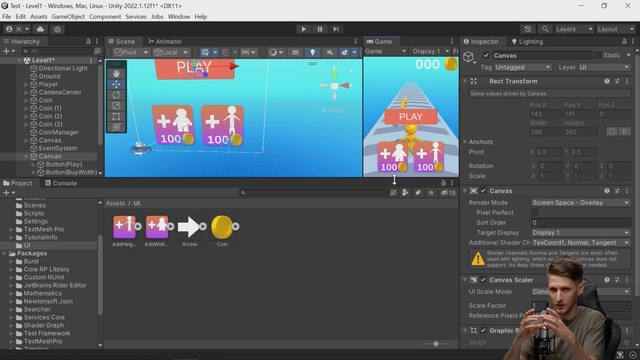Image resolution: width=640 pixels, height=360 pixels.
Task: Select the Rotate tool in the Scene
Action: [116, 95]
